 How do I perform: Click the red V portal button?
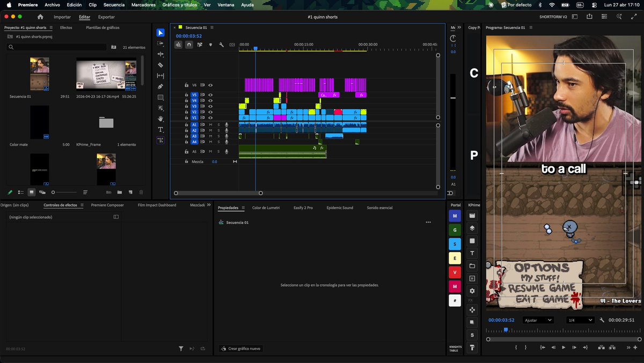point(455,272)
